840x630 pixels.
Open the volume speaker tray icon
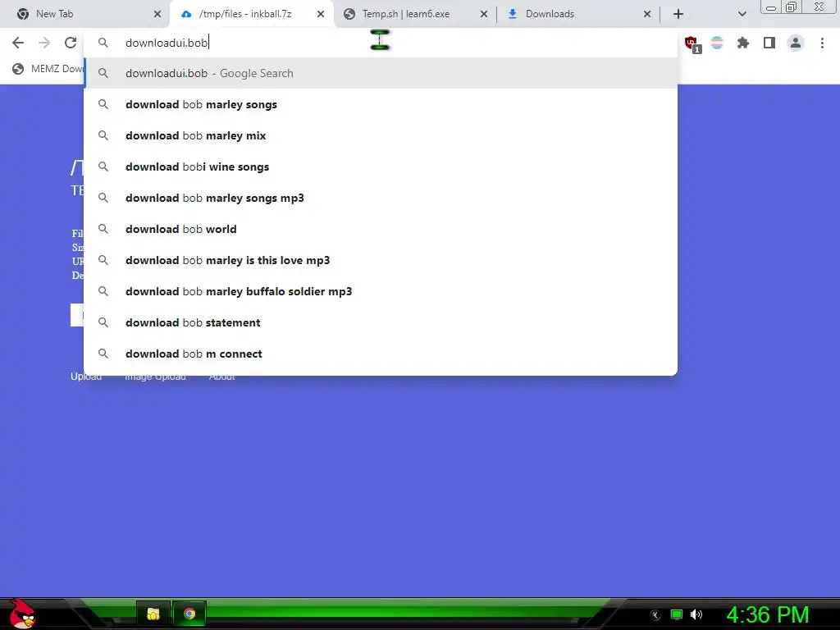pyautogui.click(x=696, y=614)
